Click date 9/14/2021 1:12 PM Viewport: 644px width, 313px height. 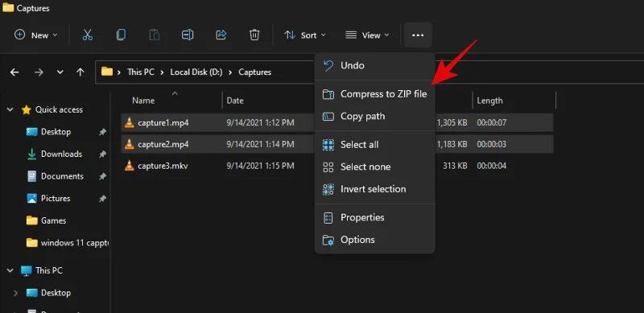(x=260, y=122)
